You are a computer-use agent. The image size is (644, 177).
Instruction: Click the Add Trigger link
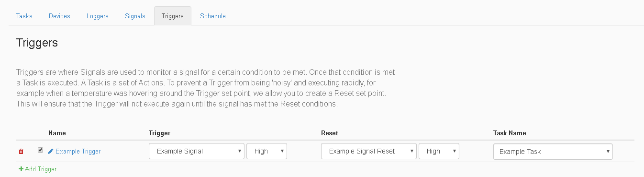tap(41, 169)
